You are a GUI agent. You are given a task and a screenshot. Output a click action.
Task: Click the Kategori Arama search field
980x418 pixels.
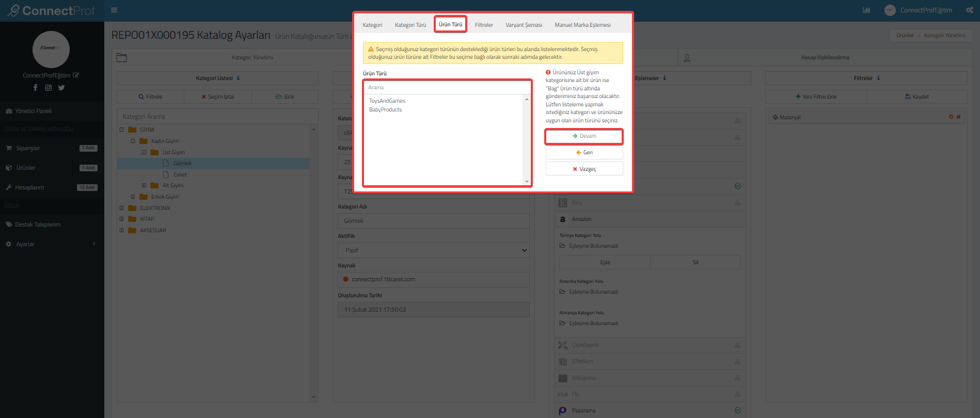(217, 117)
